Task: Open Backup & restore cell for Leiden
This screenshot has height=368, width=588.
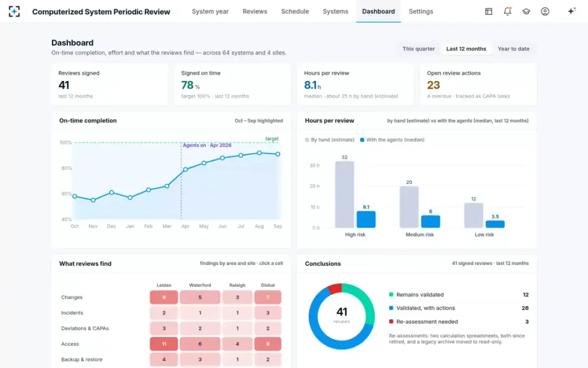Action: click(x=164, y=359)
